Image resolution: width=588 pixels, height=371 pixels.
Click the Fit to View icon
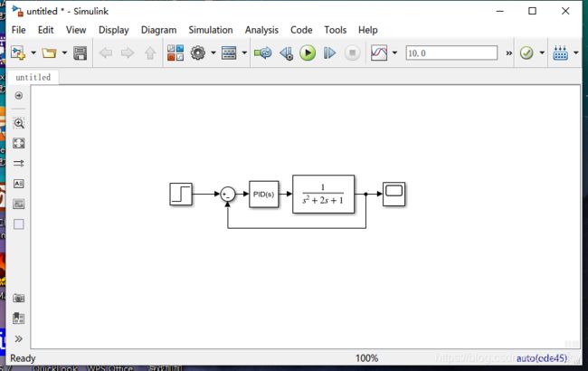click(x=18, y=143)
